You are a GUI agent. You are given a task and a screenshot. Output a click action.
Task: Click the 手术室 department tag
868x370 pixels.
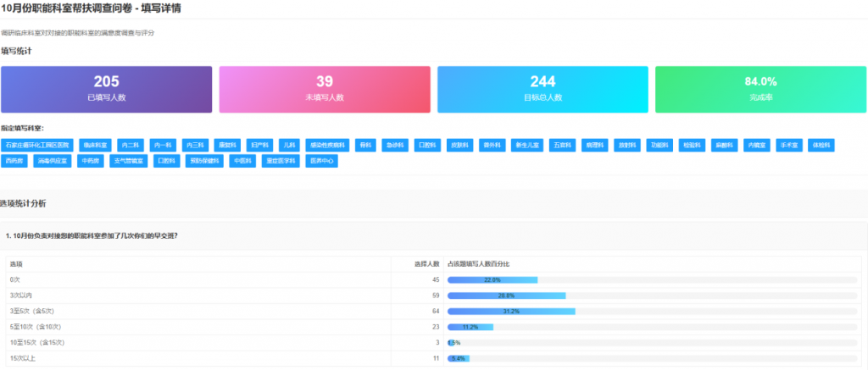pos(790,145)
